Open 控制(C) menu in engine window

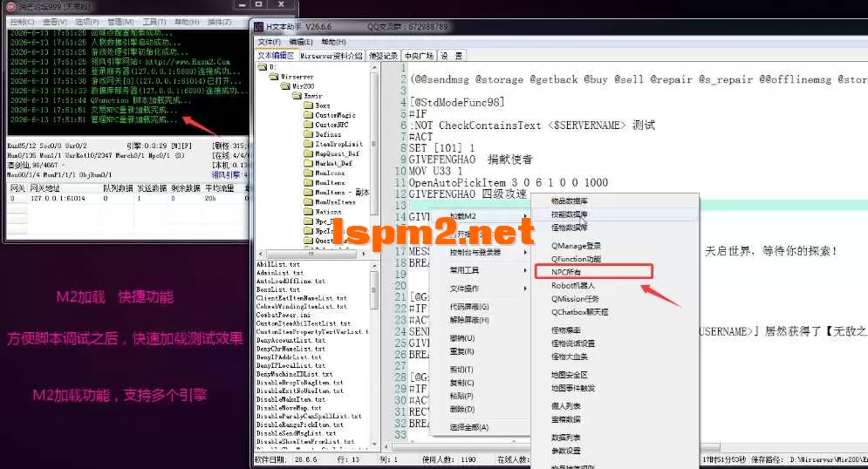[x=22, y=22]
